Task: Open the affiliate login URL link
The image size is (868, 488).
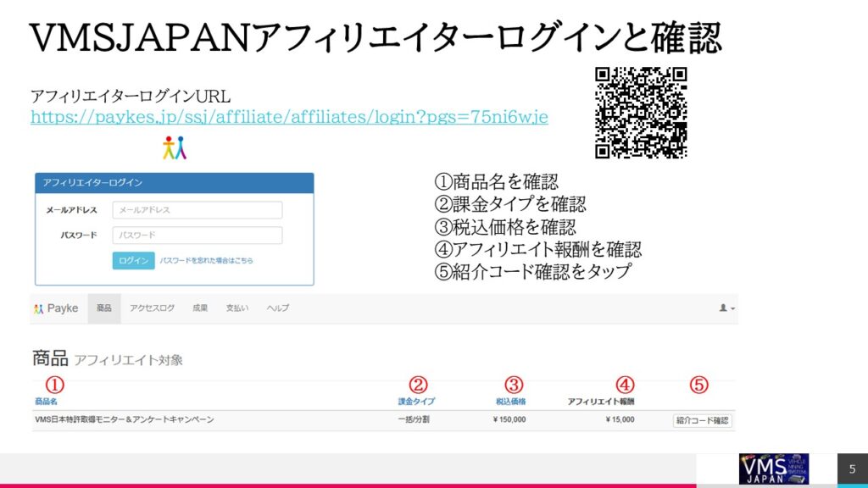Action: pos(289,117)
